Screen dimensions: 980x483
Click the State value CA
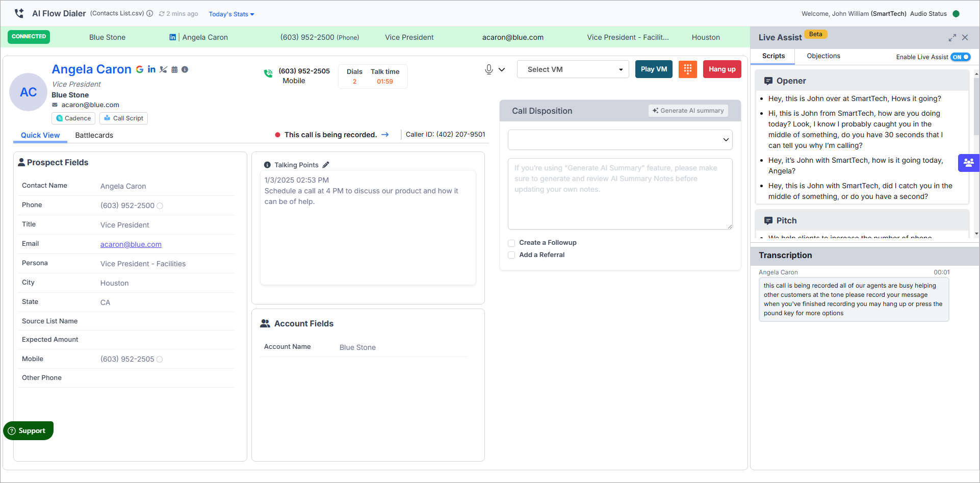pos(105,303)
